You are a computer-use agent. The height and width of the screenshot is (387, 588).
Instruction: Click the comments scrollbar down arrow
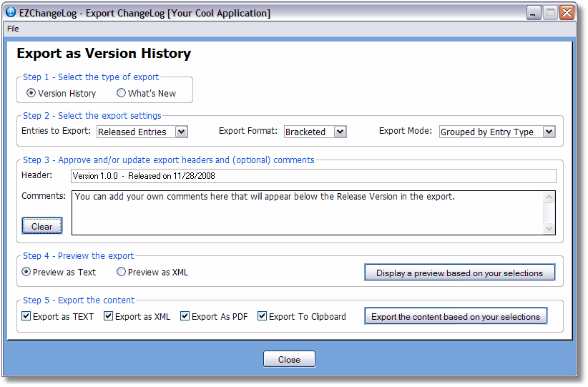pyautogui.click(x=549, y=228)
